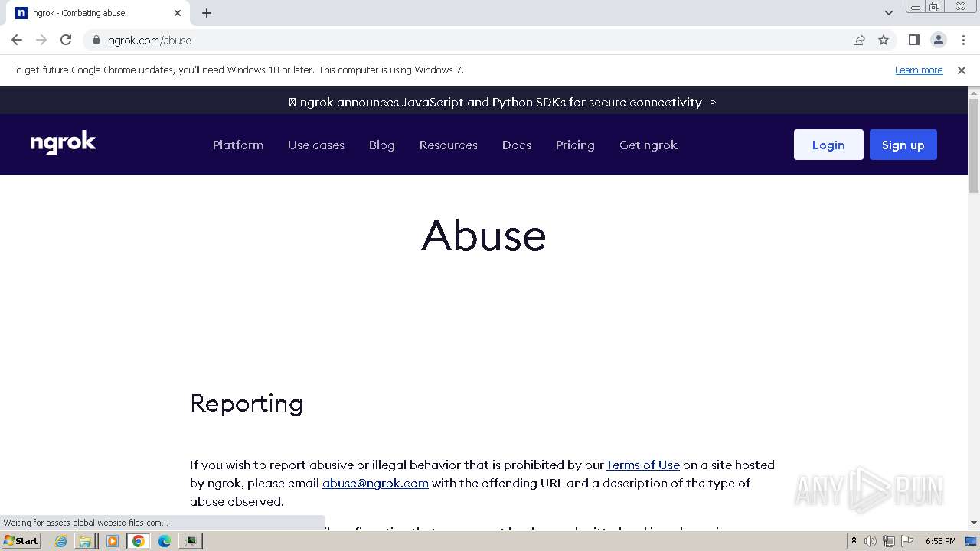The width and height of the screenshot is (980, 551).
Task: Open the Windows Start menu
Action: tap(21, 540)
